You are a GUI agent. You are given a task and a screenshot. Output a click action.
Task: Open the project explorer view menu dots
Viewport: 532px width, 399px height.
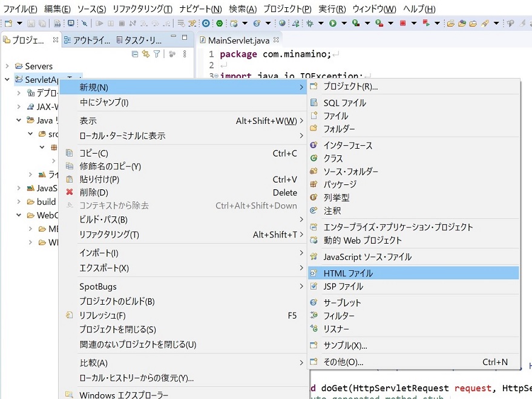click(x=185, y=54)
